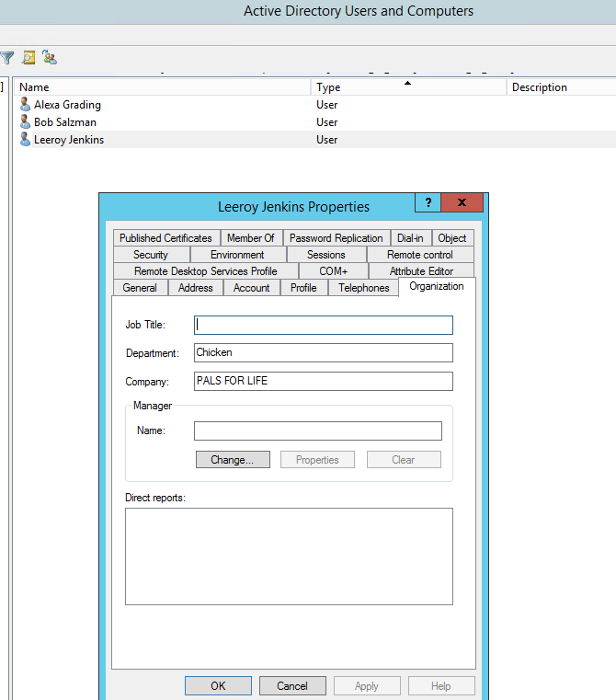Switch to the Member Of tab
This screenshot has width=616, height=700.
point(250,238)
